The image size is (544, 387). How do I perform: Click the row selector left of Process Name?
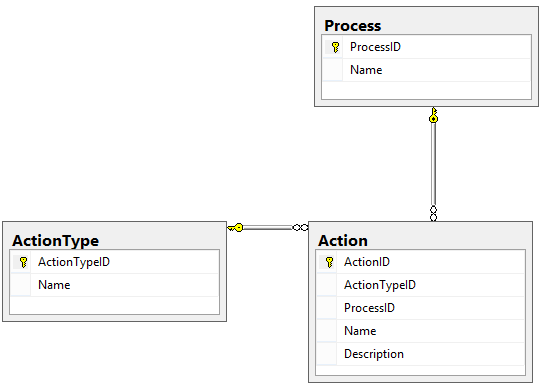[332, 70]
